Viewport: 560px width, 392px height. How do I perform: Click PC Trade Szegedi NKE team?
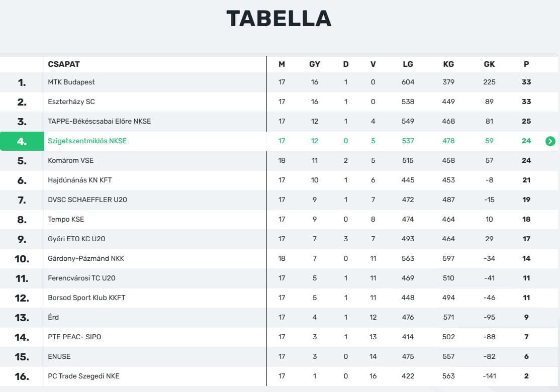[x=83, y=376]
